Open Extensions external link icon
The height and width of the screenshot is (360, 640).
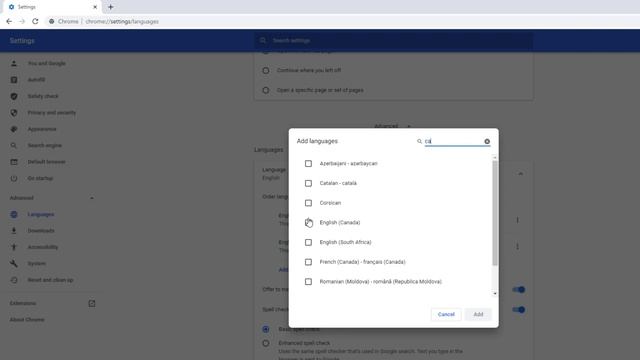(92, 303)
